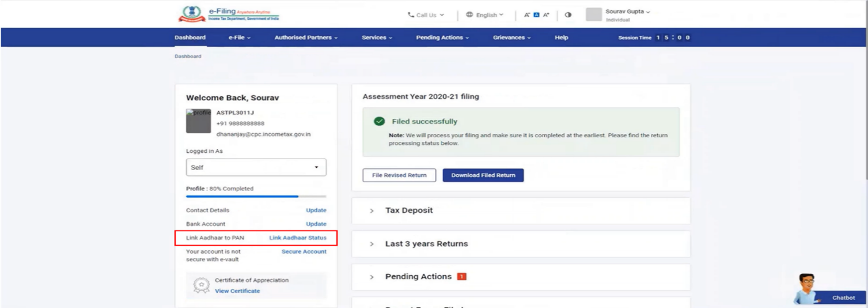Open the English language dropdown

pyautogui.click(x=484, y=15)
